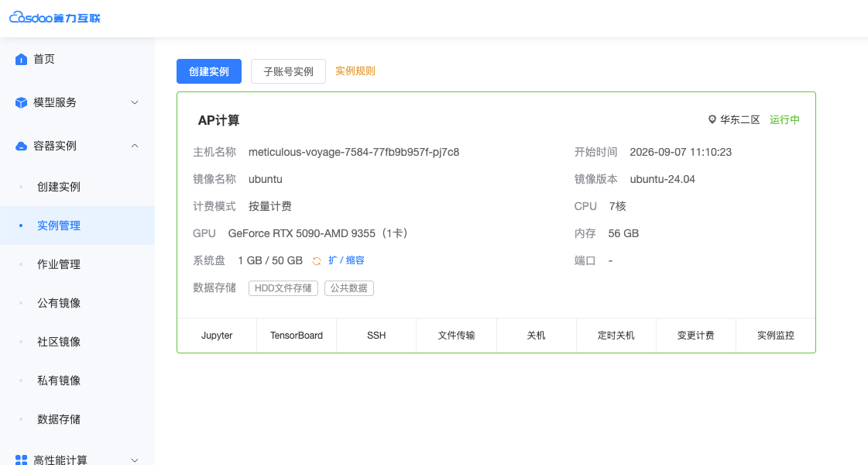Click the 运行中 status text
The image size is (868, 465).
pos(784,119)
